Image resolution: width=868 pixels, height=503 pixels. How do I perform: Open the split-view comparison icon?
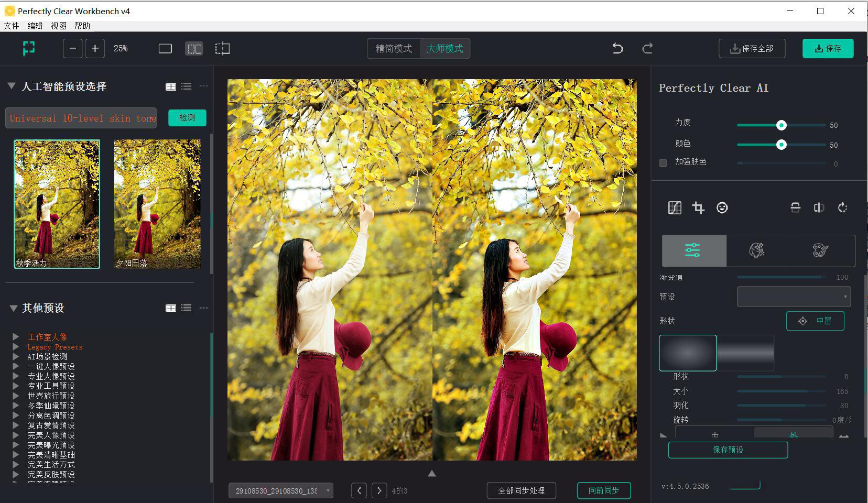coord(819,207)
